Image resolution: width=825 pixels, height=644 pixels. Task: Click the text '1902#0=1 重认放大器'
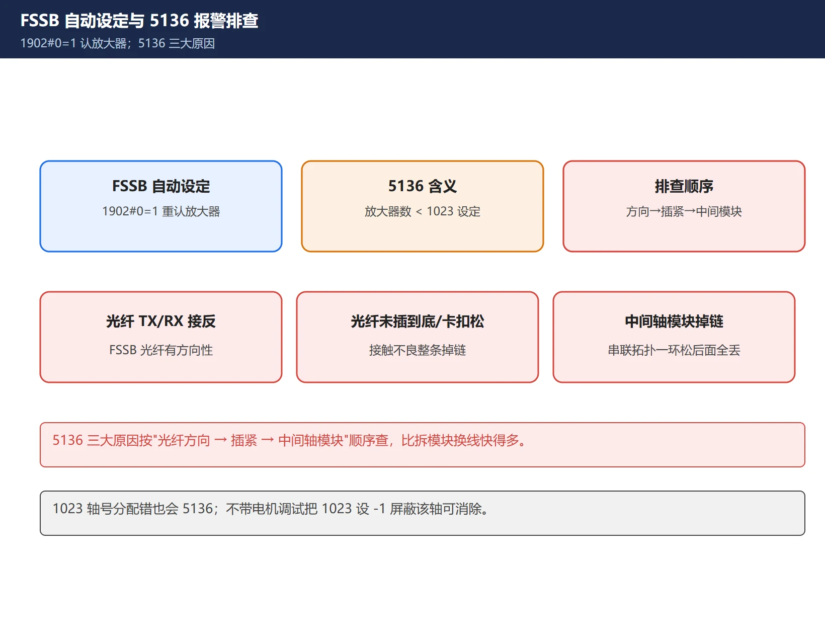pos(161,211)
